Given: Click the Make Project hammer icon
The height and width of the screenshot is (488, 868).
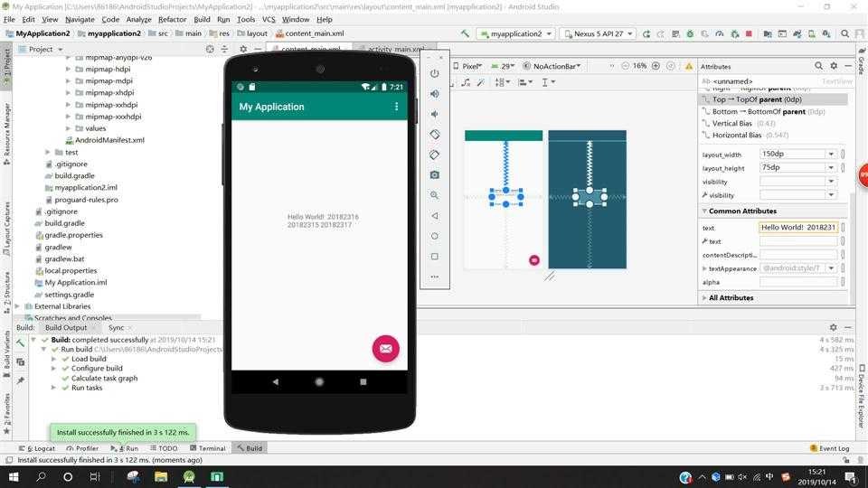Looking at the screenshot, I should click(x=465, y=33).
